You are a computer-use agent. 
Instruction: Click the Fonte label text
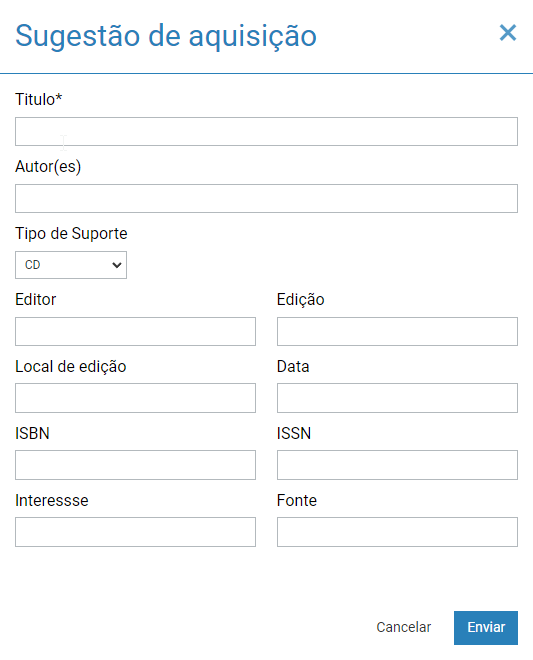coord(297,500)
